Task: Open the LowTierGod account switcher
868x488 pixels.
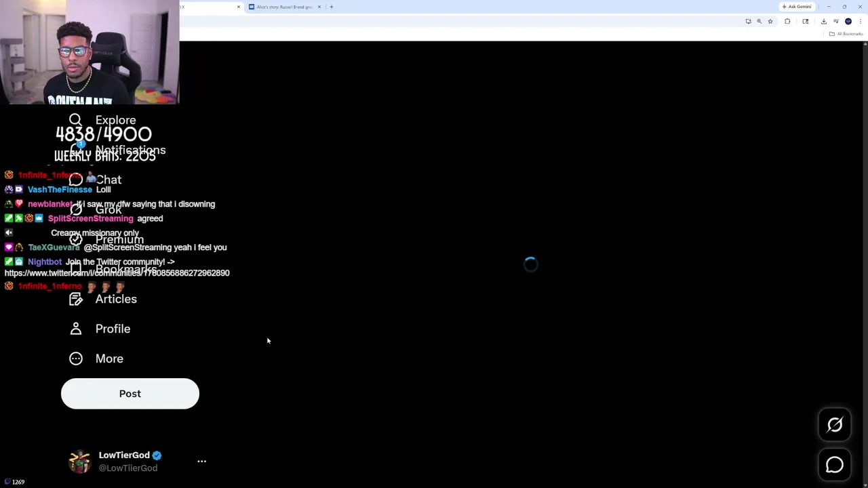Action: tap(137, 461)
